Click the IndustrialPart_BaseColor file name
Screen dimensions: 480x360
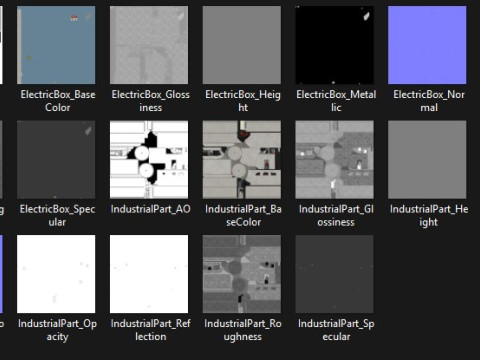243,216
